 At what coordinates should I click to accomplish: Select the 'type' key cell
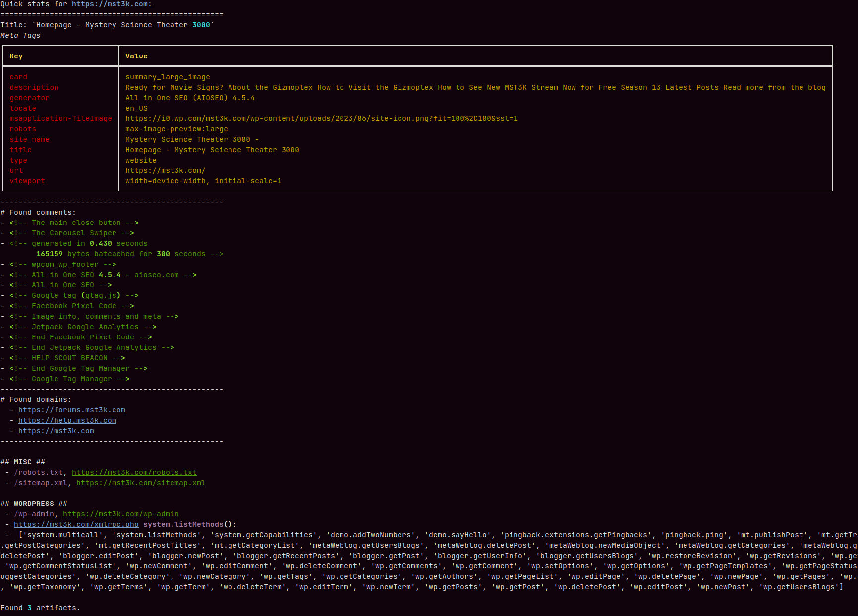coord(18,160)
